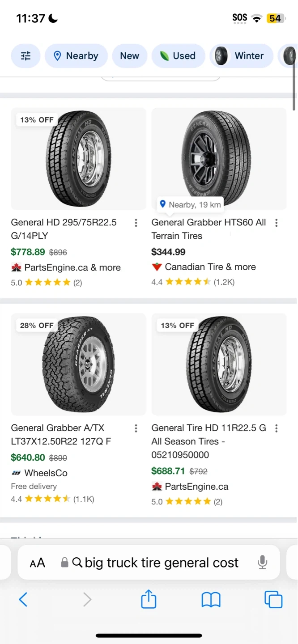The height and width of the screenshot is (644, 298).
Task: Toggle the Used condition filter chip
Action: (178, 56)
